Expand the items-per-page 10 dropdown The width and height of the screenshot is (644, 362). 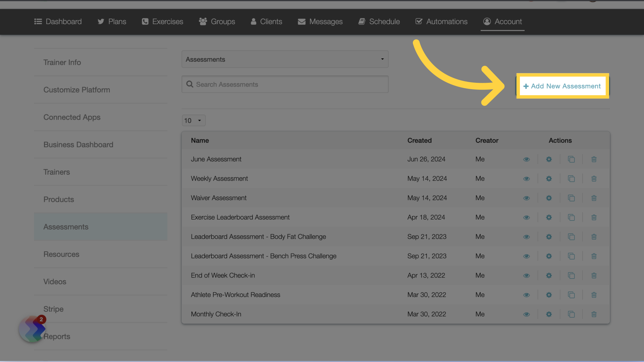[193, 120]
